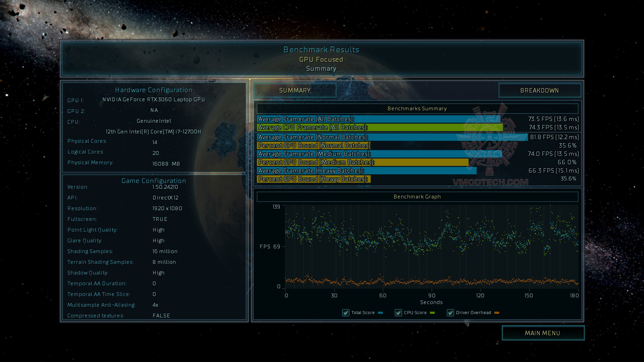Select the Average Framerate (Heavy Batches) bar

pyautogui.click(x=367, y=171)
